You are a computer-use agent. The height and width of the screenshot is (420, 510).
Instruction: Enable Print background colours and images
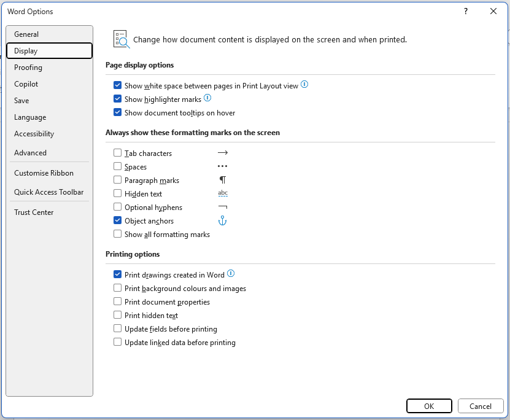click(x=117, y=288)
